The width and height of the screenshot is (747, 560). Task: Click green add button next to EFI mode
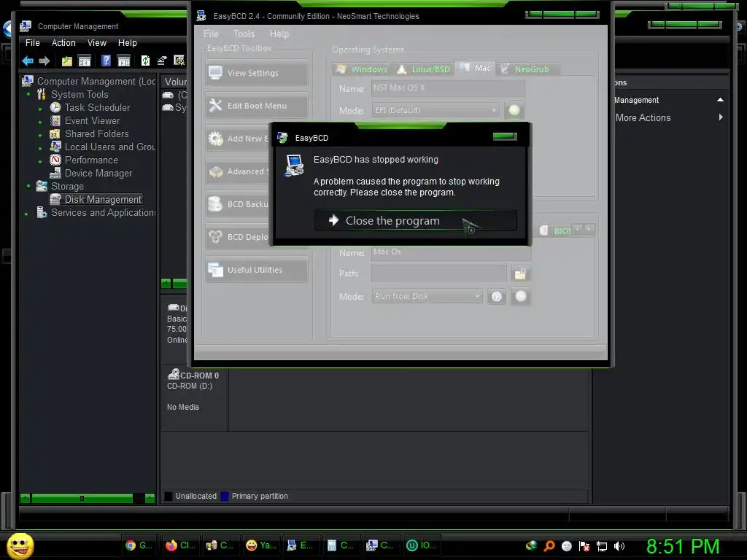(514, 111)
